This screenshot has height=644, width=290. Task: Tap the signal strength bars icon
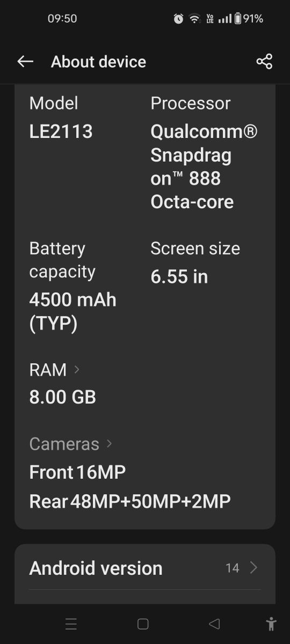[x=225, y=19]
